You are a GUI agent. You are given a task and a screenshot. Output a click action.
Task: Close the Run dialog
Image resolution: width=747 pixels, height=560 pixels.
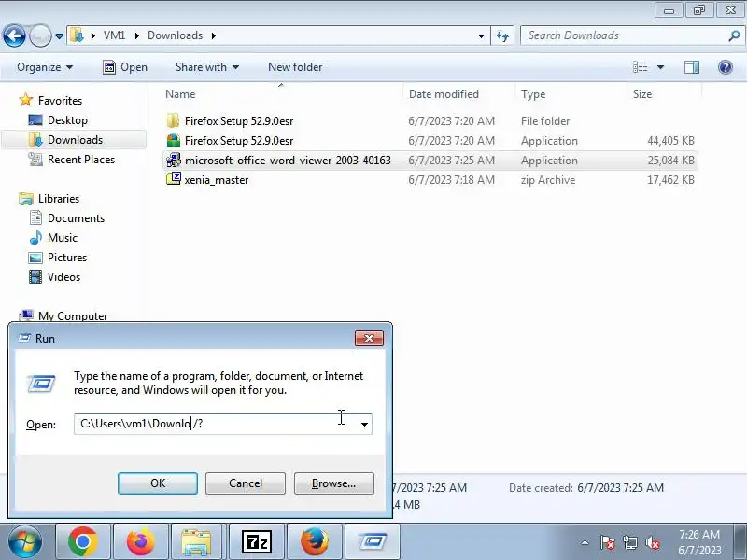coord(369,338)
